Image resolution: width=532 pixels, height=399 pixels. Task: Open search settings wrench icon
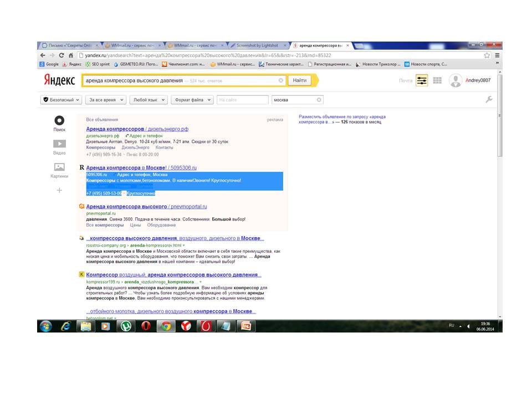point(489,99)
